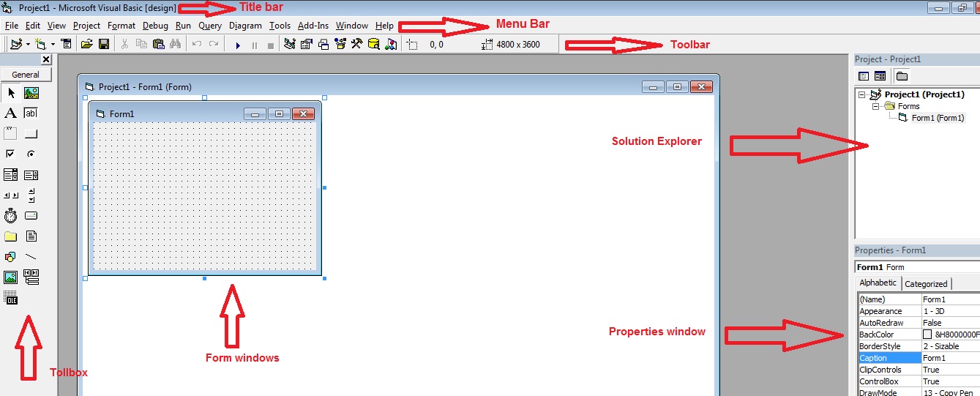Screen dimensions: 980x396
Task: Select the Frame control tool
Action: (11, 133)
